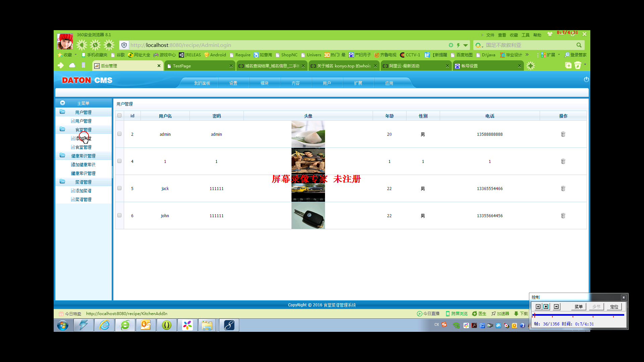Open new tab with plus icon
Viewport: 644px width, 362px height.
[568, 65]
